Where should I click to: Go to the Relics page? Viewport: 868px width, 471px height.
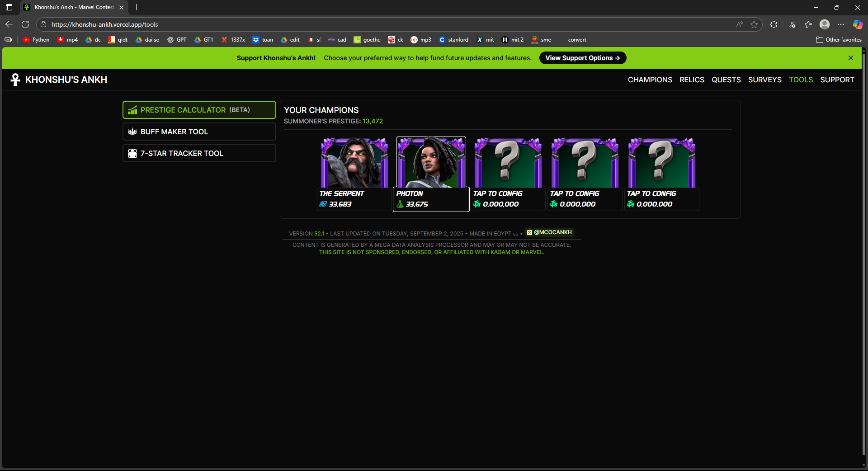click(x=692, y=80)
